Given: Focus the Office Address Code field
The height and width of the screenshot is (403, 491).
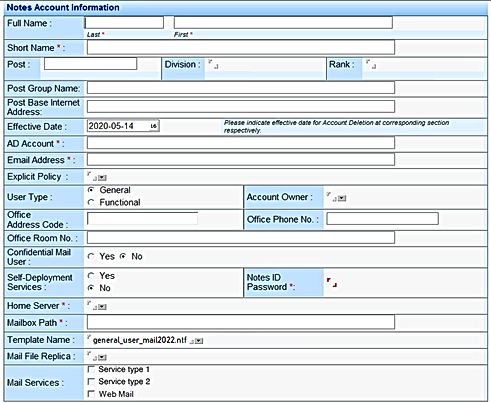Looking at the screenshot, I should [x=142, y=219].
